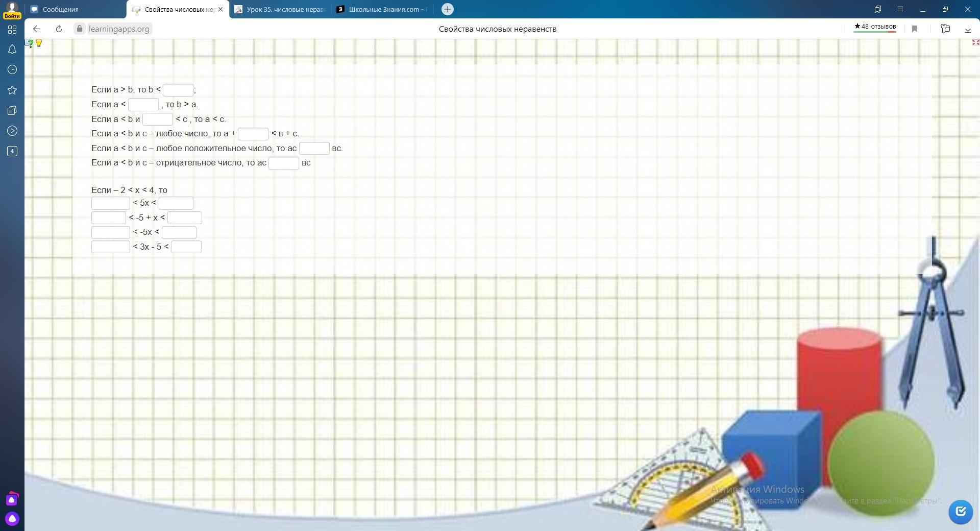The width and height of the screenshot is (980, 531).
Task: Open video play icon in sidebar
Action: [x=12, y=131]
